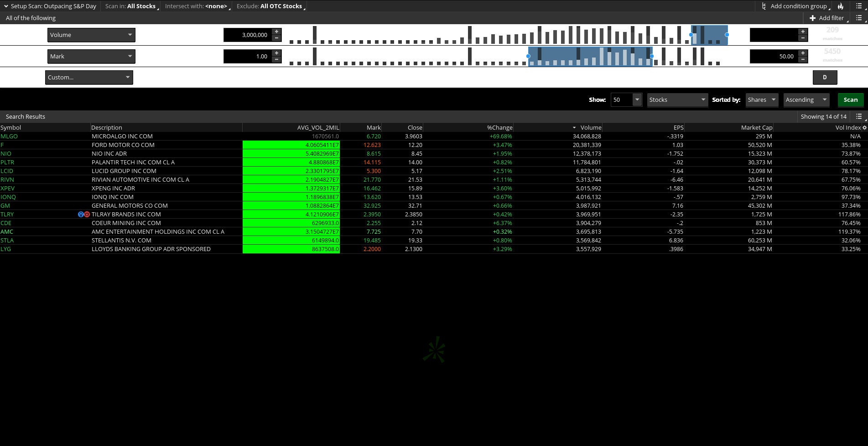This screenshot has width=868, height=446.
Task: Select the MLGO symbol in results
Action: pos(9,136)
